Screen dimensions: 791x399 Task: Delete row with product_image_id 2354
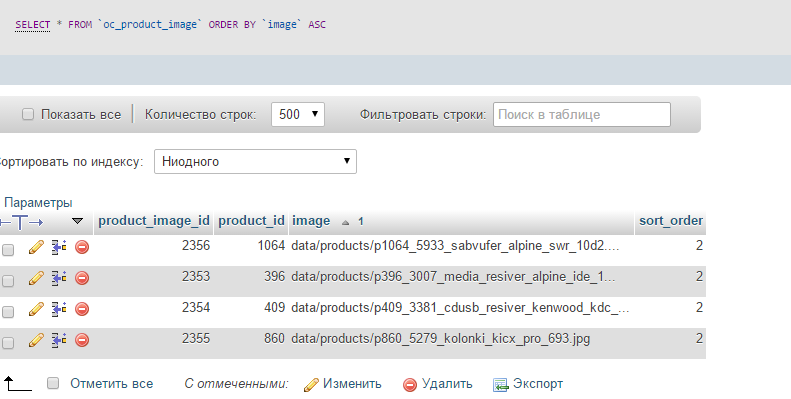click(x=82, y=309)
